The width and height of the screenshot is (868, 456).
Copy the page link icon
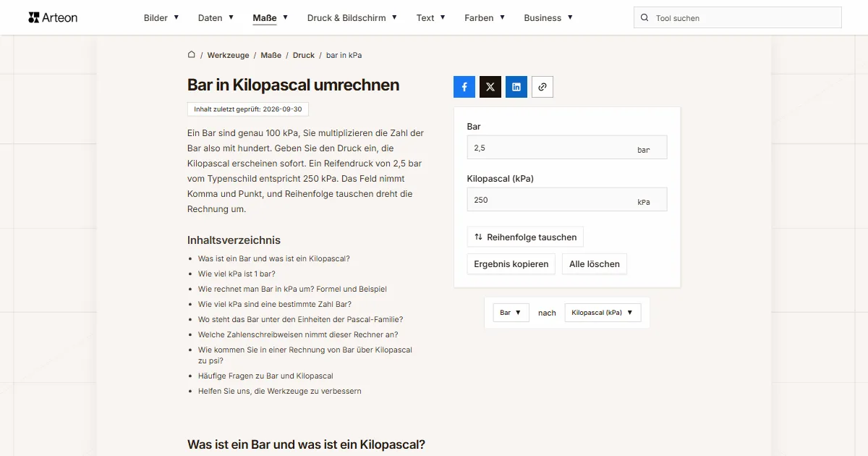tap(542, 87)
